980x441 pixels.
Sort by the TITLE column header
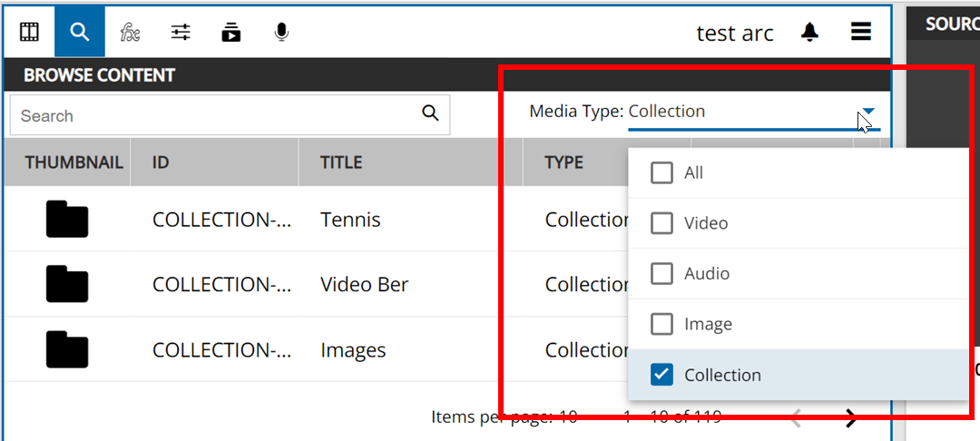point(341,162)
